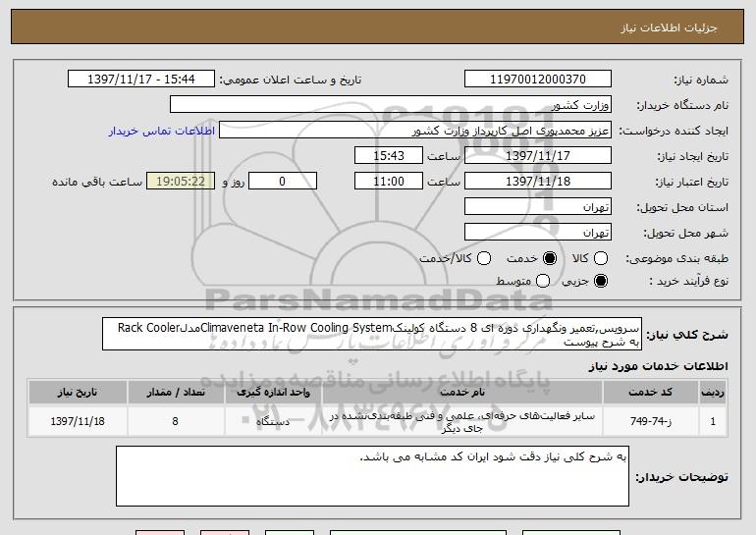Click the service name cell سایر فعالیت‌های حرفه‌ای
Image resolution: width=756 pixels, height=535 pixels.
coord(461,422)
